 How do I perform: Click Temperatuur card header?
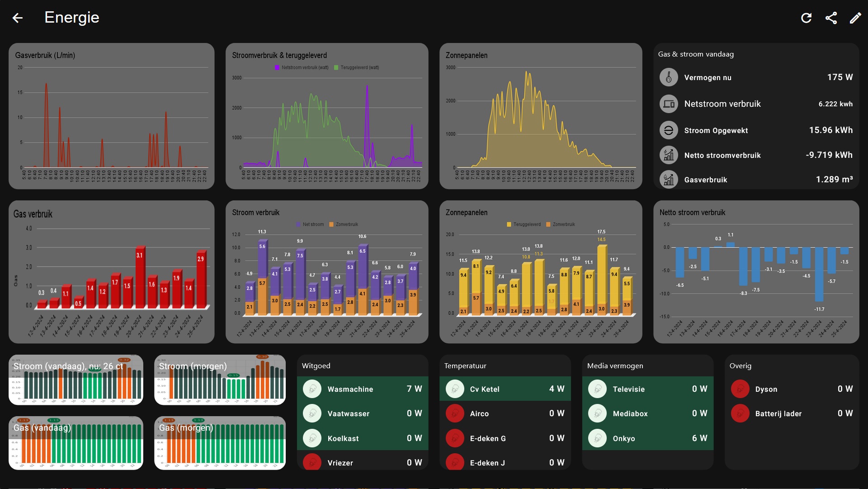[x=465, y=366]
